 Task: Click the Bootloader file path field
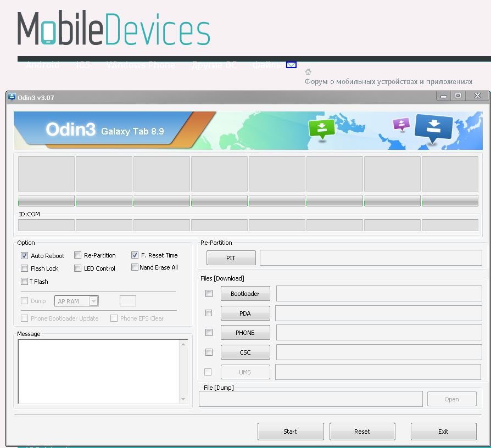pyautogui.click(x=379, y=293)
